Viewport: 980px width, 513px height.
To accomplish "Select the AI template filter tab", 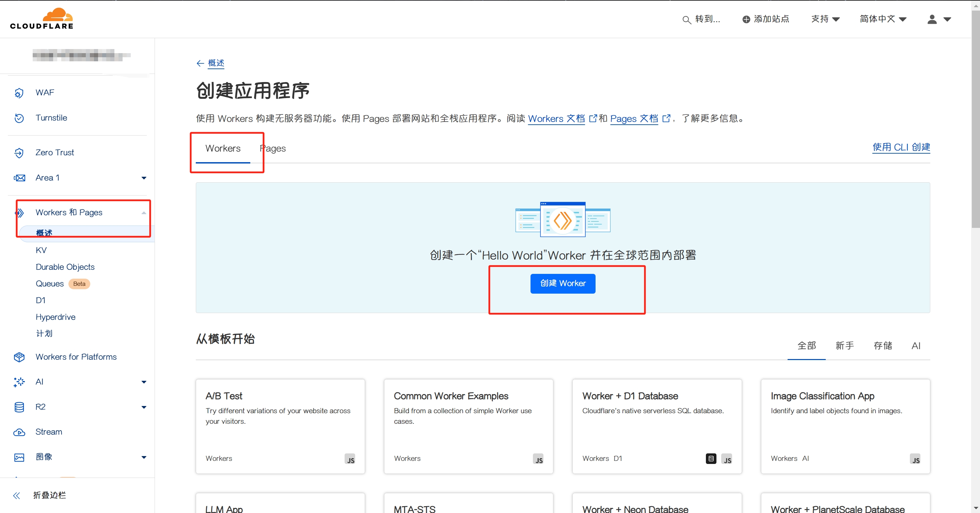I will pyautogui.click(x=916, y=346).
